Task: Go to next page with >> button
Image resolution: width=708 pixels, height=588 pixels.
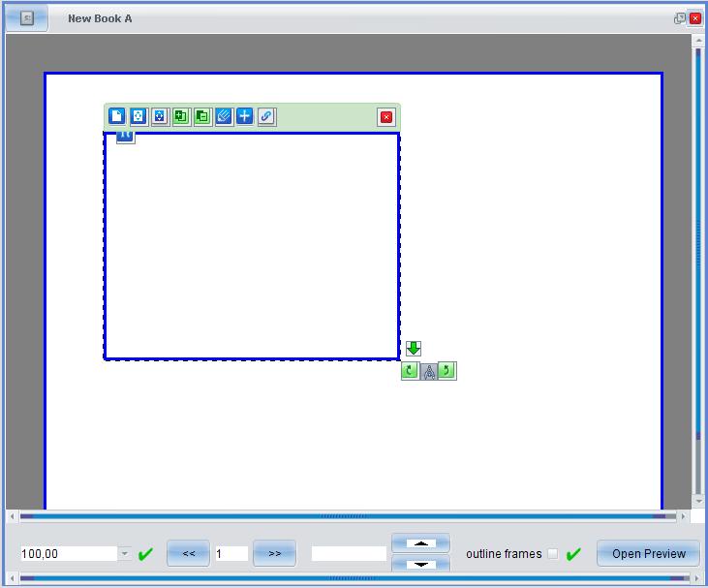Action: (x=274, y=553)
